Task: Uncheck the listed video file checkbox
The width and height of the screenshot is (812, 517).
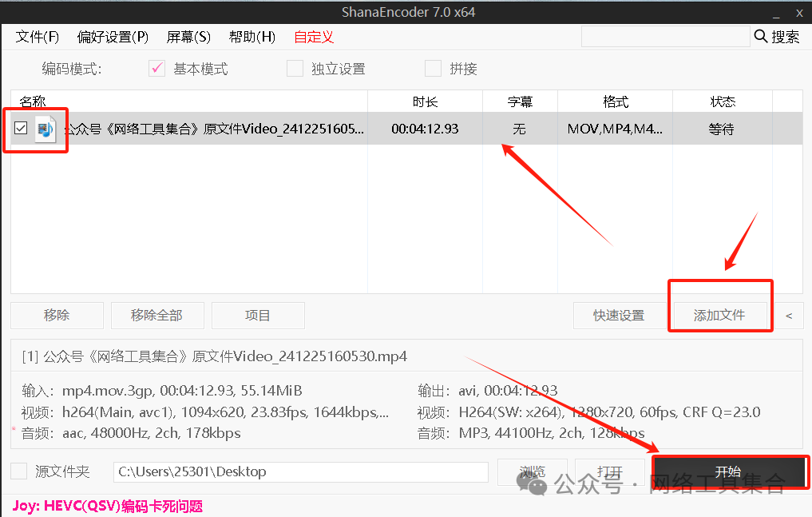Action: coord(21,128)
